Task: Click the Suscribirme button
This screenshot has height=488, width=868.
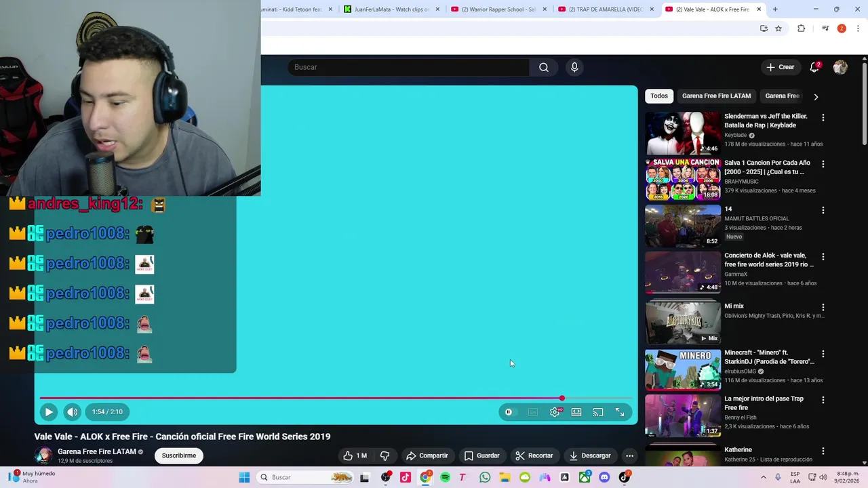Action: (x=179, y=455)
